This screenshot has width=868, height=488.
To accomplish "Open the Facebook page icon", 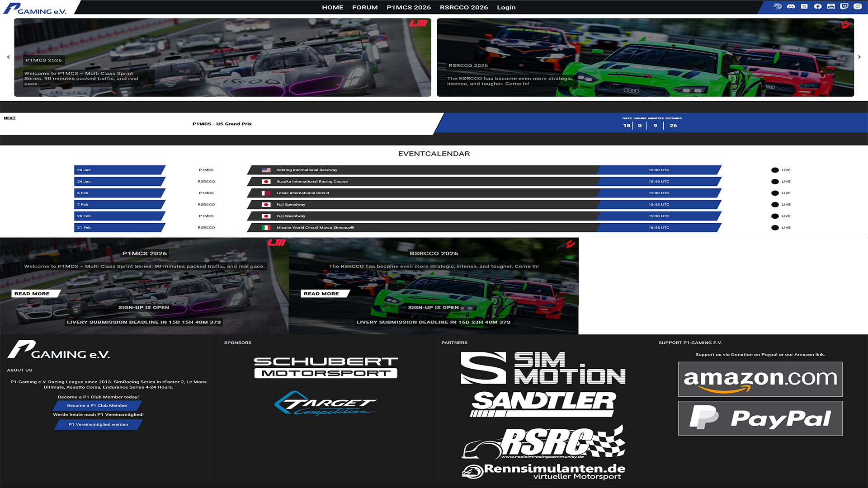I will [818, 7].
